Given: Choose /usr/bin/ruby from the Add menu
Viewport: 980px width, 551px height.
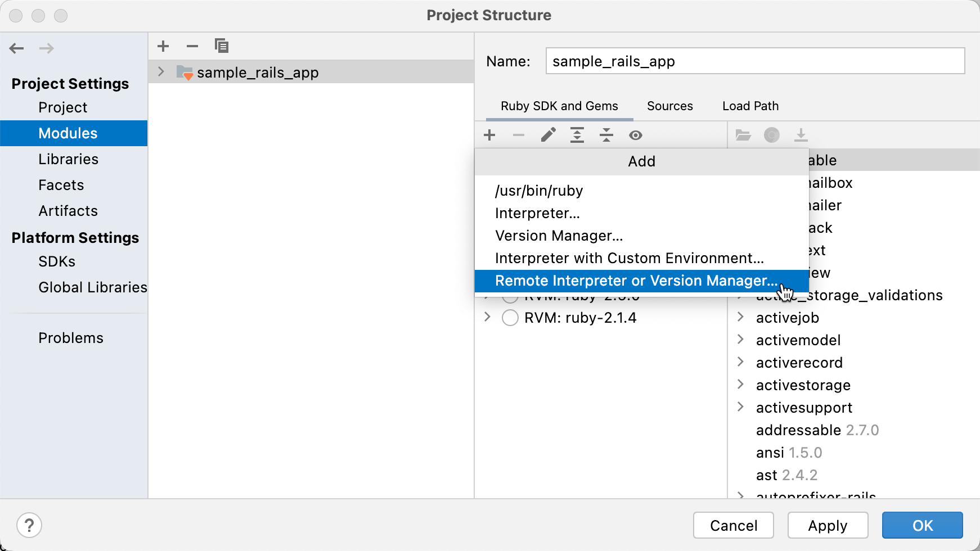Looking at the screenshot, I should [x=641, y=191].
